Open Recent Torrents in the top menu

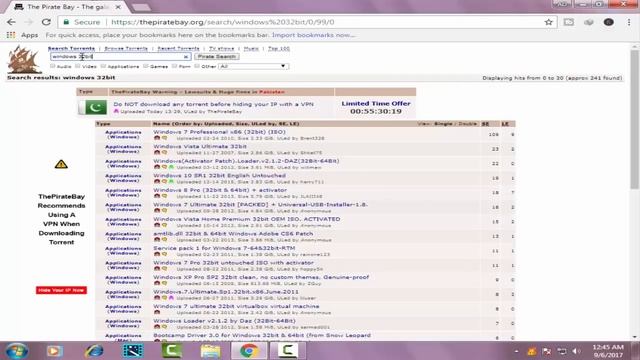[x=178, y=48]
